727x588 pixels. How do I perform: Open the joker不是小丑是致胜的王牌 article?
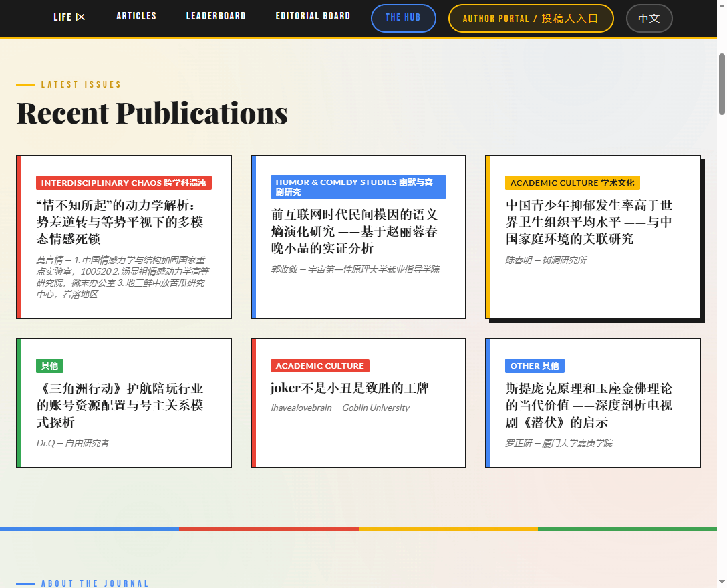point(349,388)
